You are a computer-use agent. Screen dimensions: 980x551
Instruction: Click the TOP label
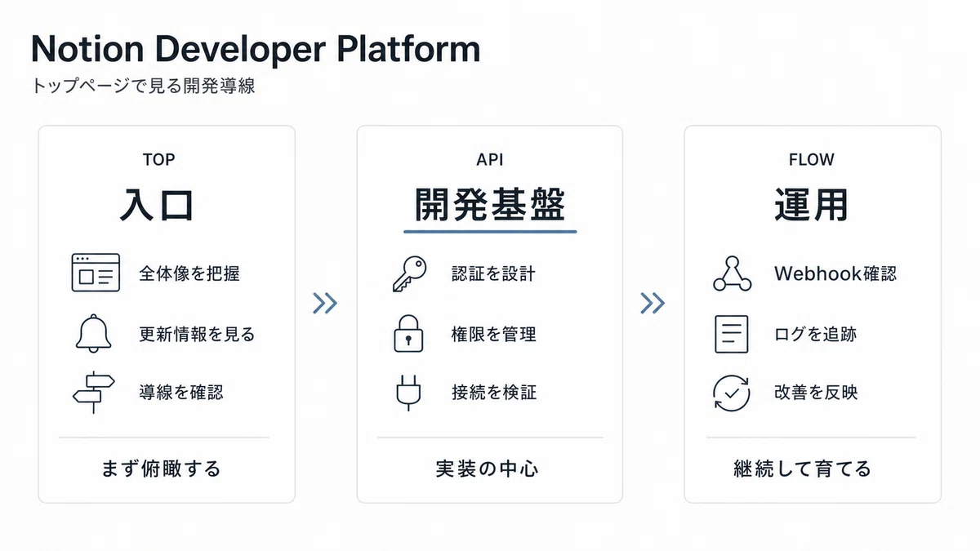pyautogui.click(x=158, y=160)
